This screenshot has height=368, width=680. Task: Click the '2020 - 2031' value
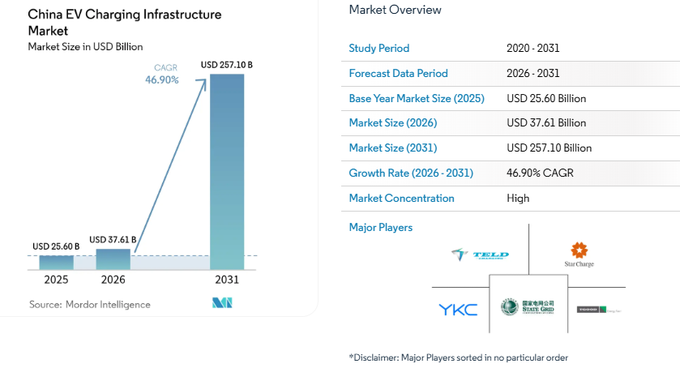533,48
